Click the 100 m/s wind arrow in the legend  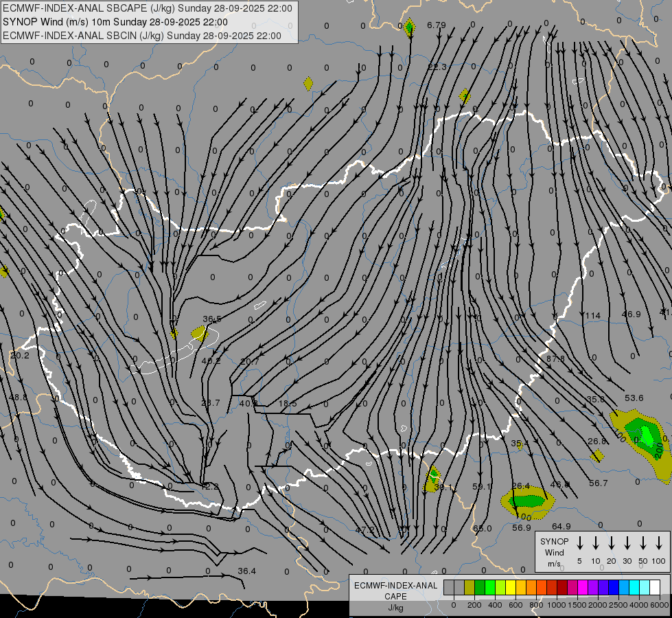(659, 543)
